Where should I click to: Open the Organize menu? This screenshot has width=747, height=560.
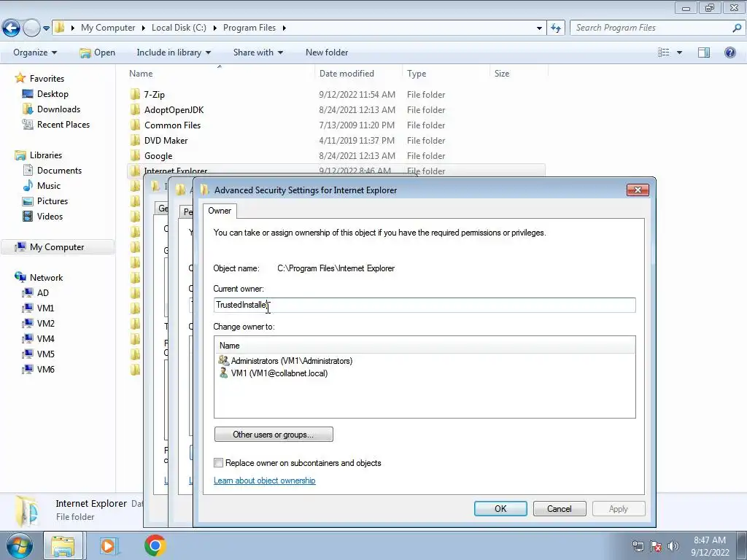point(35,52)
